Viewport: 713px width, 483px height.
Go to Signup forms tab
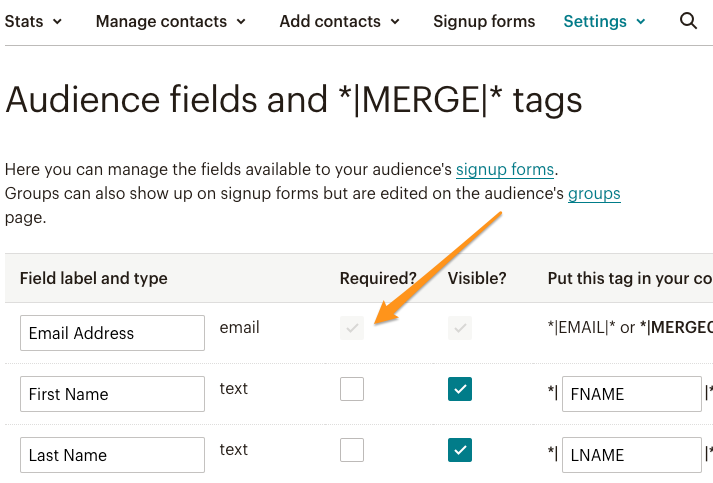coord(484,21)
